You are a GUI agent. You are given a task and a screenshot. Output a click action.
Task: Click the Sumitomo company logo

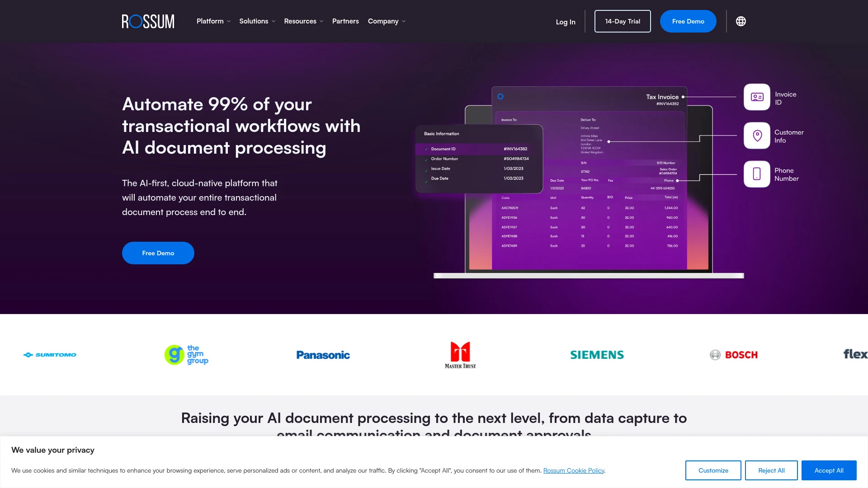[49, 355]
